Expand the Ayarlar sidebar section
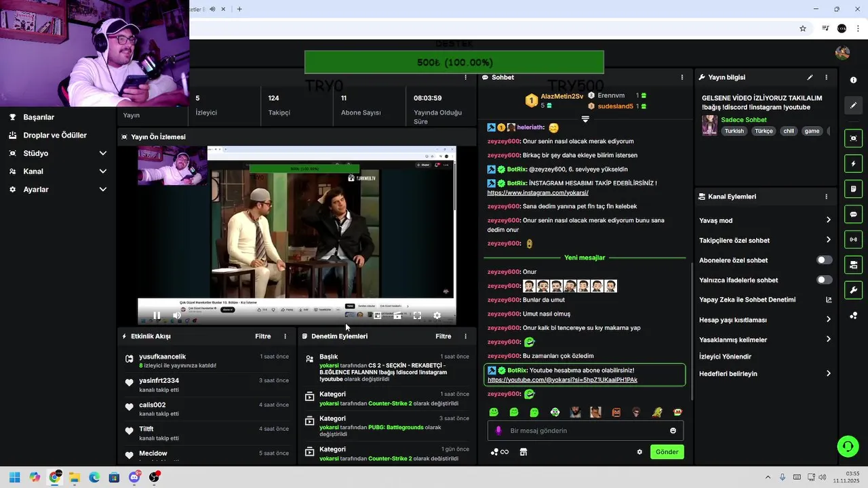The width and height of the screenshot is (868, 488). click(x=58, y=189)
